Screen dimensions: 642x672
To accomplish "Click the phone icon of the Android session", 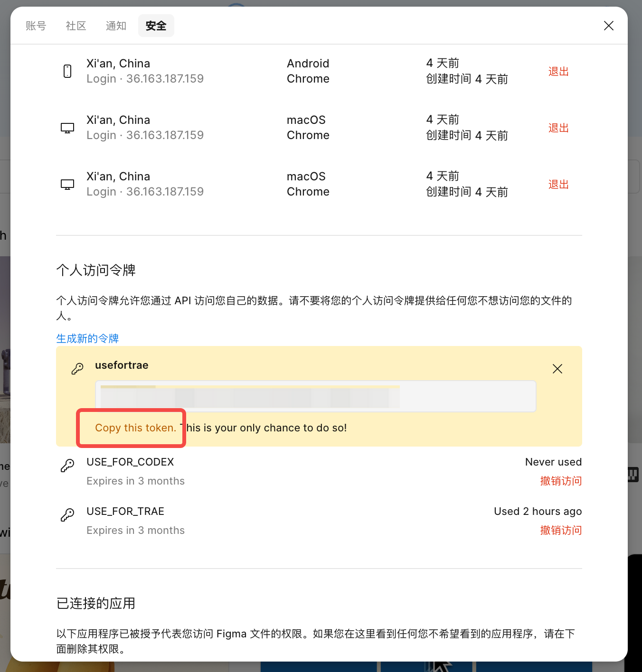I will pyautogui.click(x=67, y=71).
